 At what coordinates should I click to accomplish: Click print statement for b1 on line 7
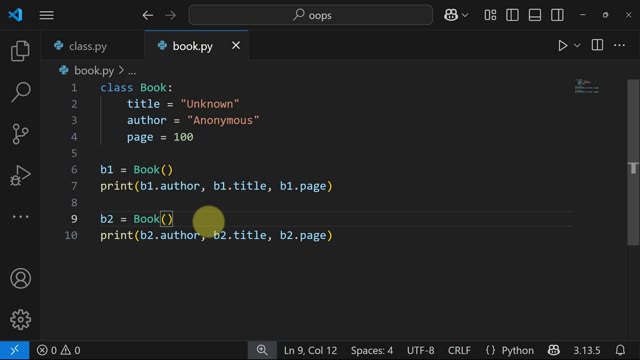click(x=216, y=186)
